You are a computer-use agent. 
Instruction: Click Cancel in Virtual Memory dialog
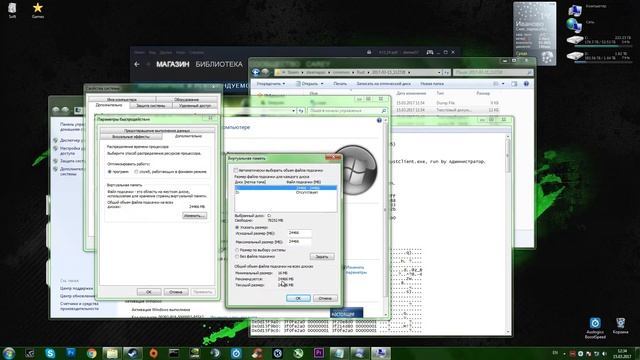pyautogui.click(x=325, y=298)
